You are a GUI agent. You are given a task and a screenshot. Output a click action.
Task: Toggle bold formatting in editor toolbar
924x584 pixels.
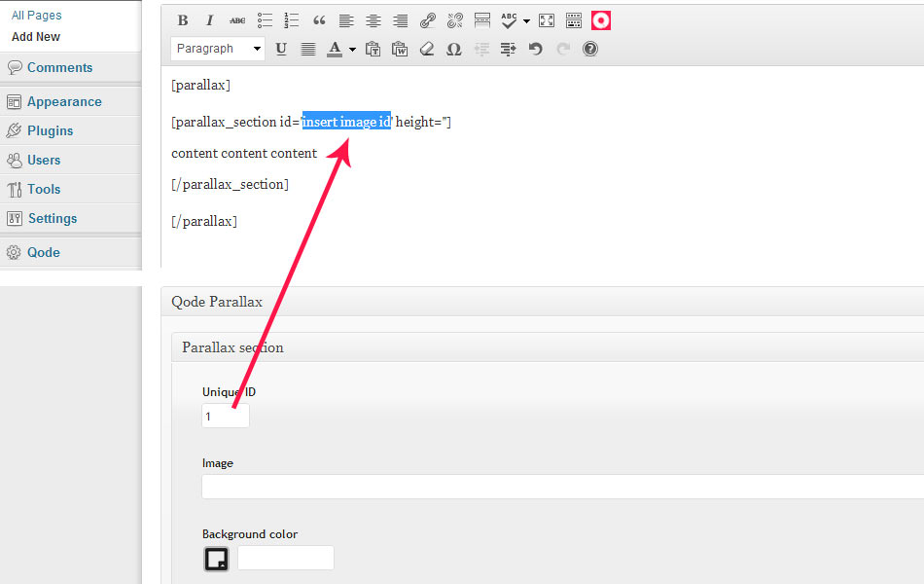pos(183,20)
